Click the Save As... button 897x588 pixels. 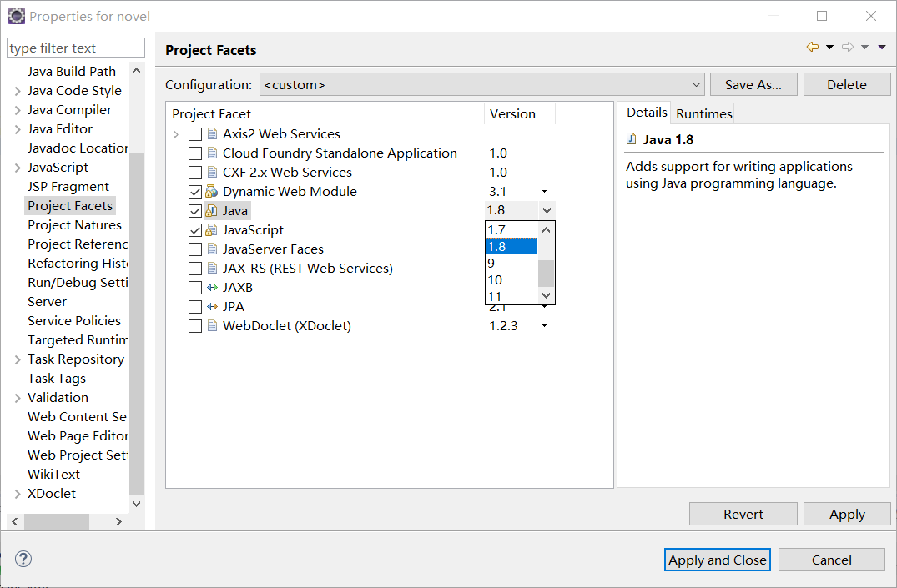pos(753,84)
